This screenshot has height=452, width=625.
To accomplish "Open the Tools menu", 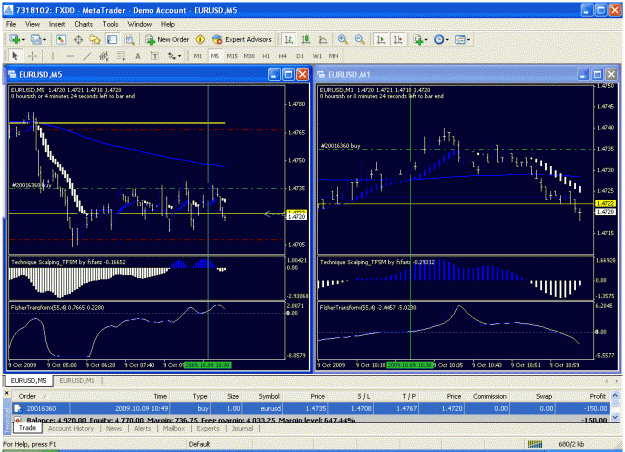I will pyautogui.click(x=110, y=24).
